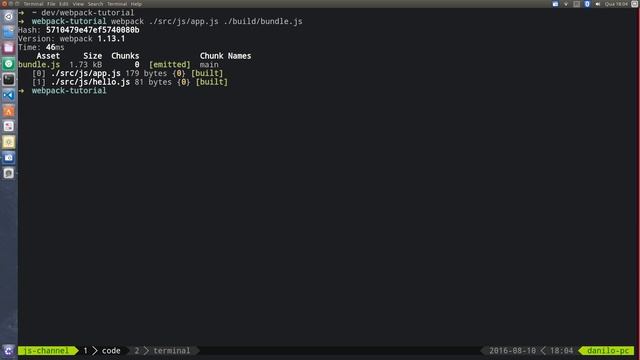The image size is (640, 360).
Task: Click the Size column header
Action: pyautogui.click(x=93, y=56)
